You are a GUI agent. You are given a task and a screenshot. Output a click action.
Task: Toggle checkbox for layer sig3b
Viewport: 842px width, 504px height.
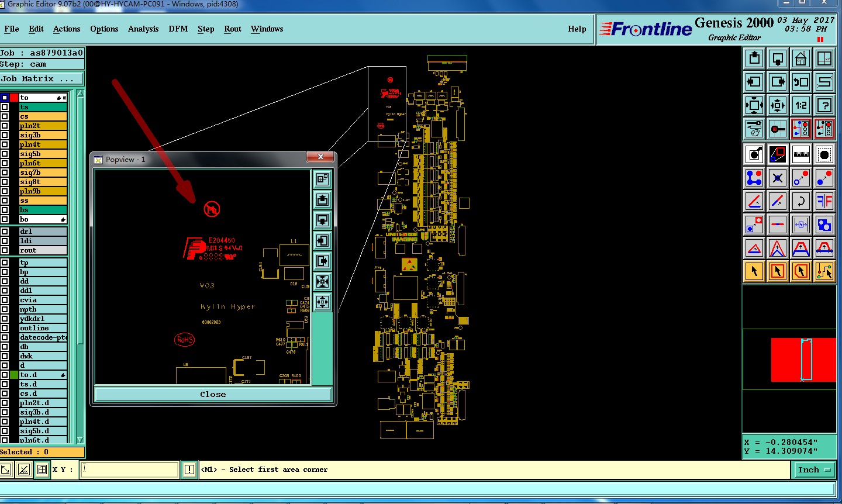point(5,136)
